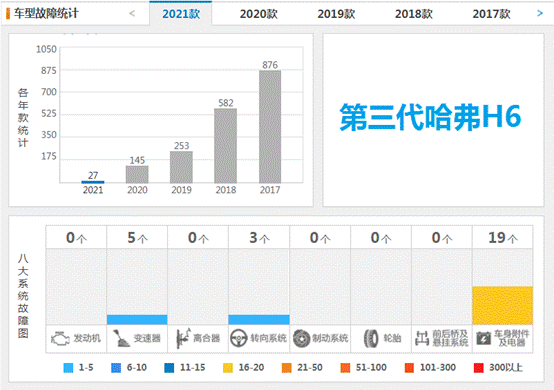This screenshot has height=390, width=554.
Task: Click the 1-5 legend color swatch
Action: point(68,368)
